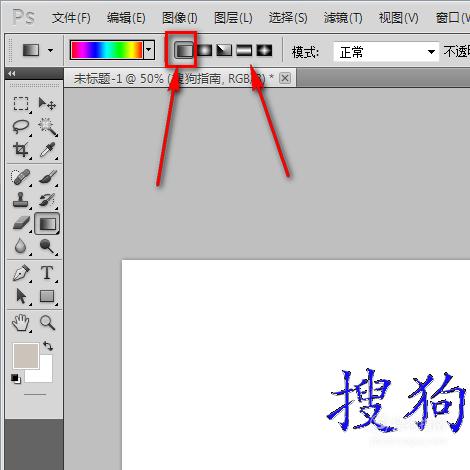This screenshot has height=470, width=470.
Task: Open the gradient picker dropdown arrow
Action: point(149,50)
